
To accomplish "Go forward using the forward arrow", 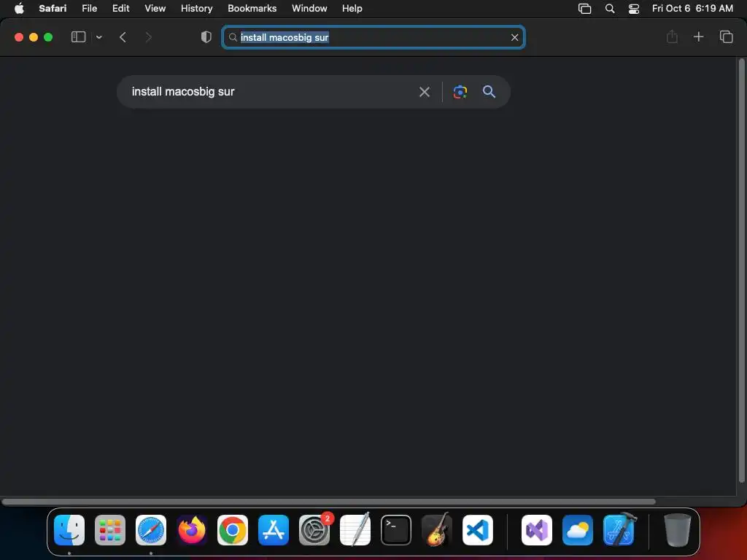I will click(x=148, y=37).
